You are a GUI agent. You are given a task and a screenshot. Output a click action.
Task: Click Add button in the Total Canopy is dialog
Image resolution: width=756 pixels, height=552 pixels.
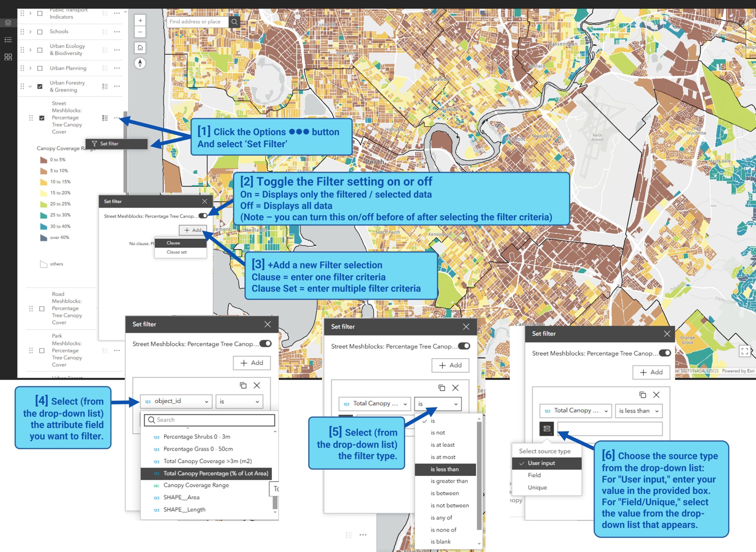[x=450, y=365]
